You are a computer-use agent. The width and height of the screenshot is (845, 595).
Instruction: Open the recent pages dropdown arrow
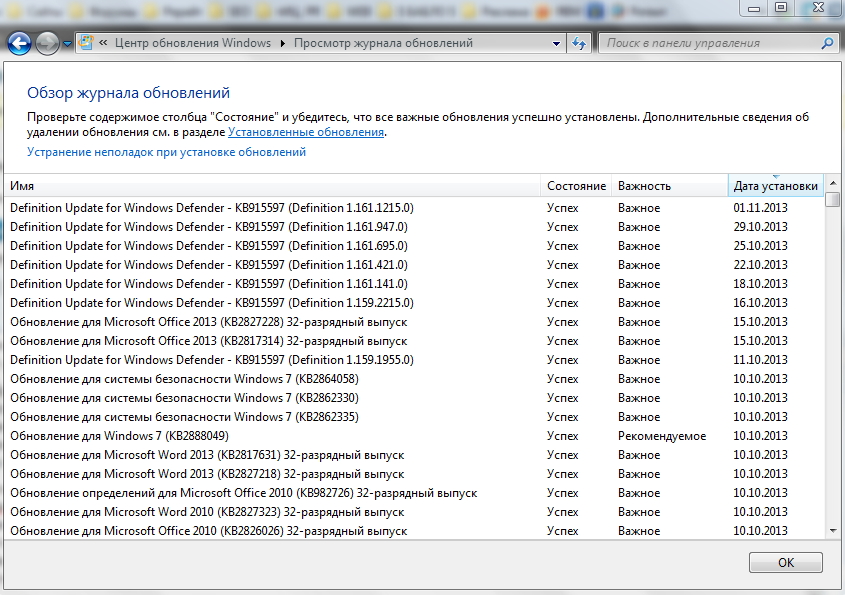pos(68,44)
